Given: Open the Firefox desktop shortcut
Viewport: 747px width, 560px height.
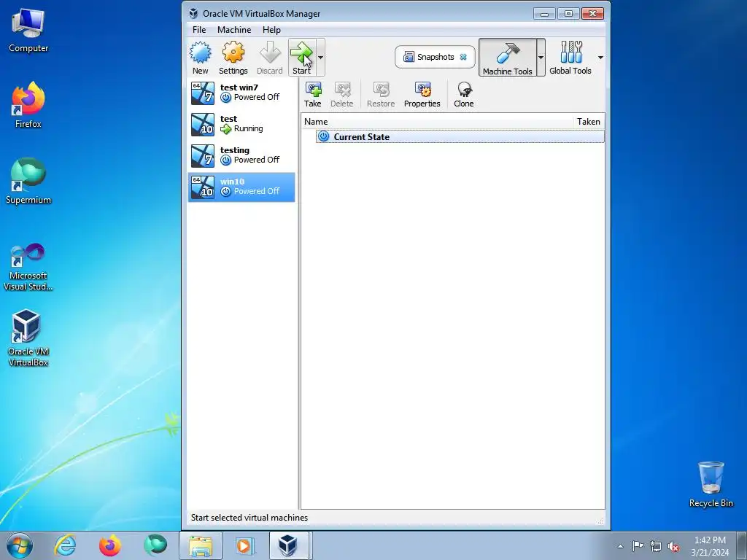Looking at the screenshot, I should 28,106.
